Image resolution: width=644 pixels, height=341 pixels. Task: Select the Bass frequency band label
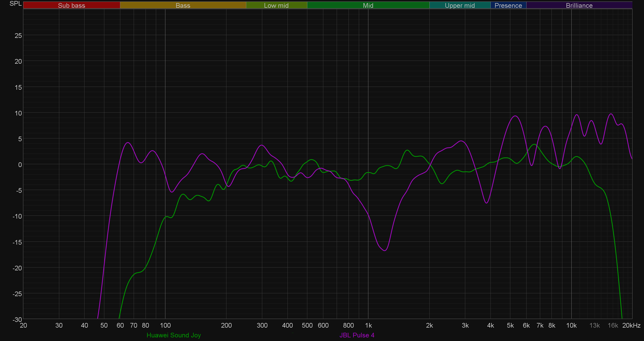point(183,5)
